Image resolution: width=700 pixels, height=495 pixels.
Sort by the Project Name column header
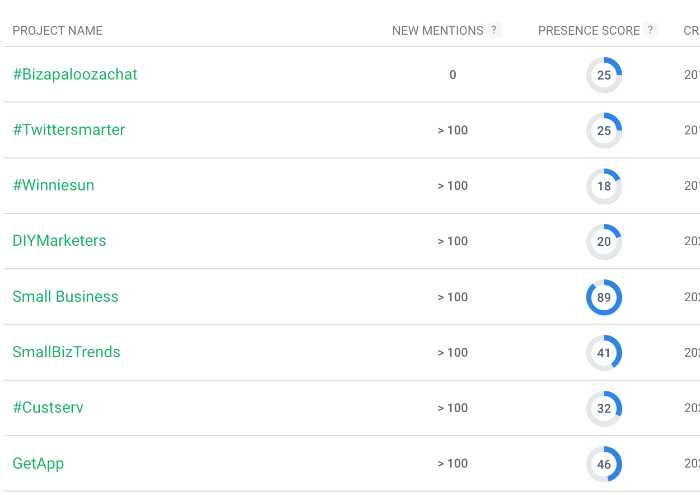[58, 31]
